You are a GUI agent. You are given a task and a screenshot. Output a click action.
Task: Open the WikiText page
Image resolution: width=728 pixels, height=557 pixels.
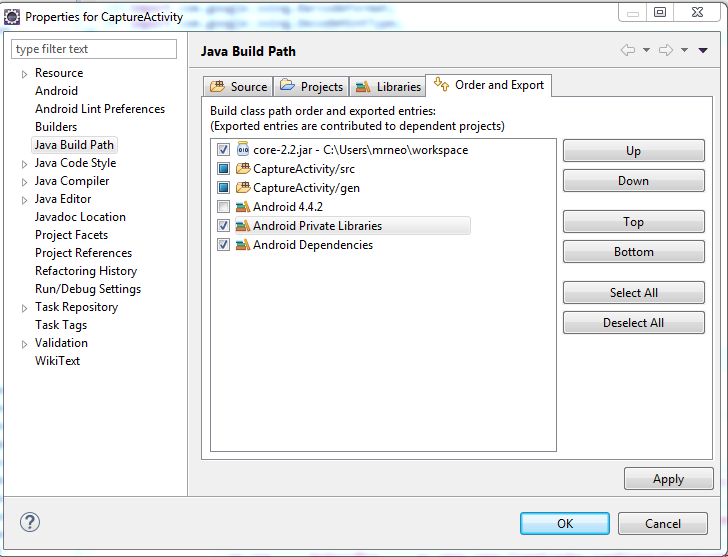coord(57,361)
